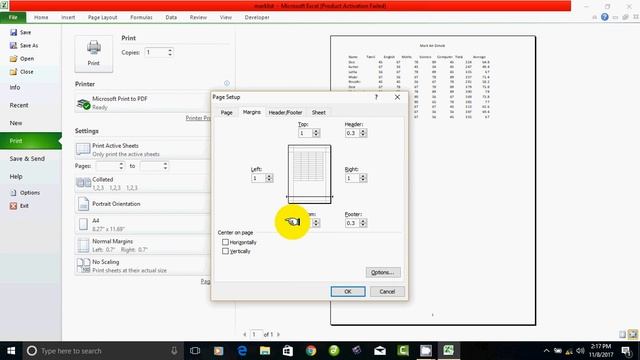The image size is (640, 360).
Task: Click the Close workbook icon
Action: 13,71
